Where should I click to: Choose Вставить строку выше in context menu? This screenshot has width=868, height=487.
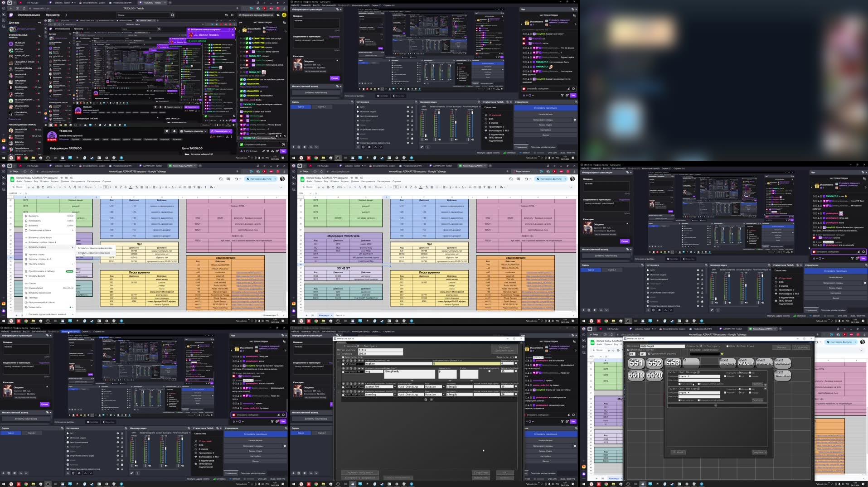(49, 237)
